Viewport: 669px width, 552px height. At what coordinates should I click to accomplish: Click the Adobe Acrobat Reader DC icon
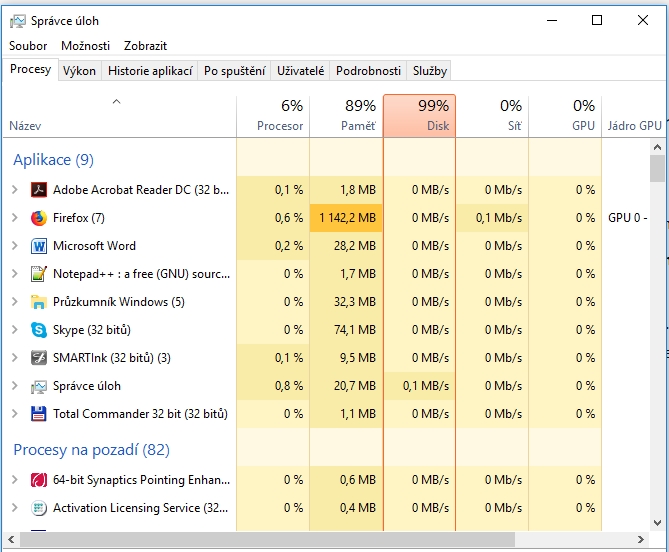(39, 190)
